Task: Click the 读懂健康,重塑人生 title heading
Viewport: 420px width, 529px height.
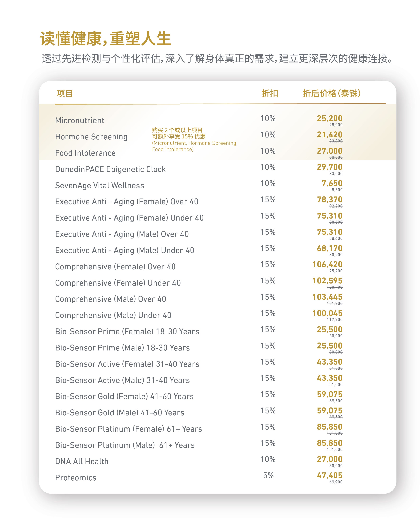Action: point(106,38)
